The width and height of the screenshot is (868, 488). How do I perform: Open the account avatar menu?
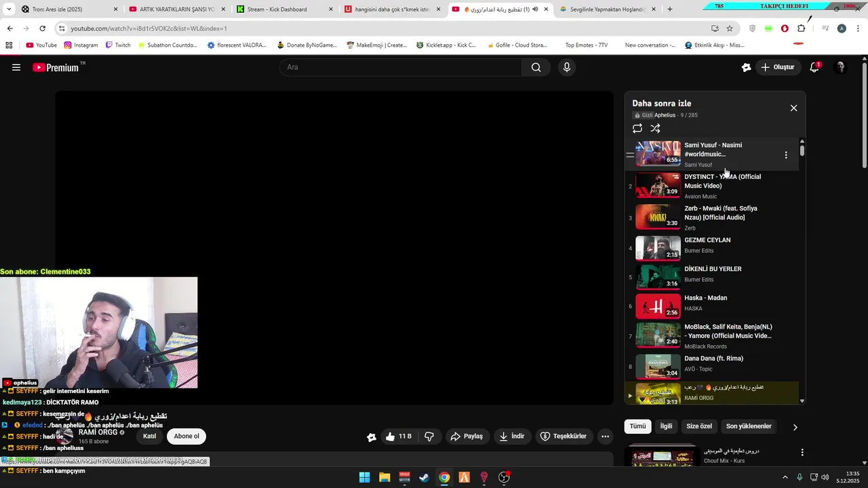pos(840,67)
